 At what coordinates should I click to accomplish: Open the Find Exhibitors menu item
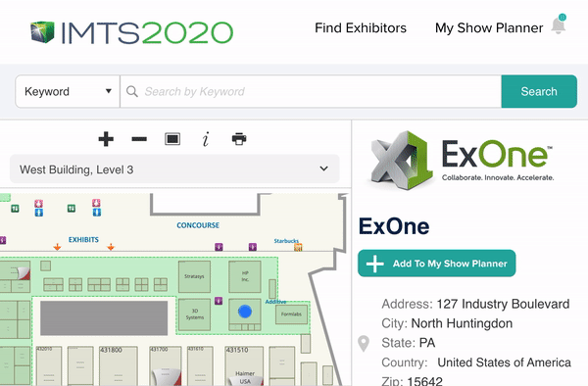(361, 27)
